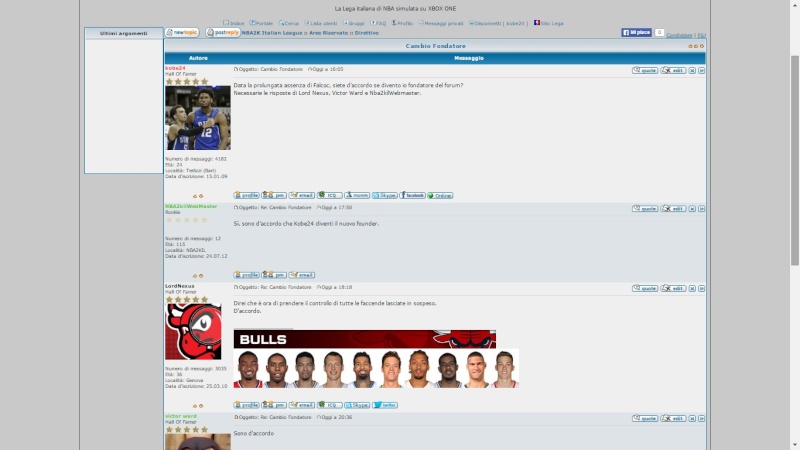Click Aree Riservate breadcrumb link
This screenshot has height=450, width=800.
[x=329, y=33]
